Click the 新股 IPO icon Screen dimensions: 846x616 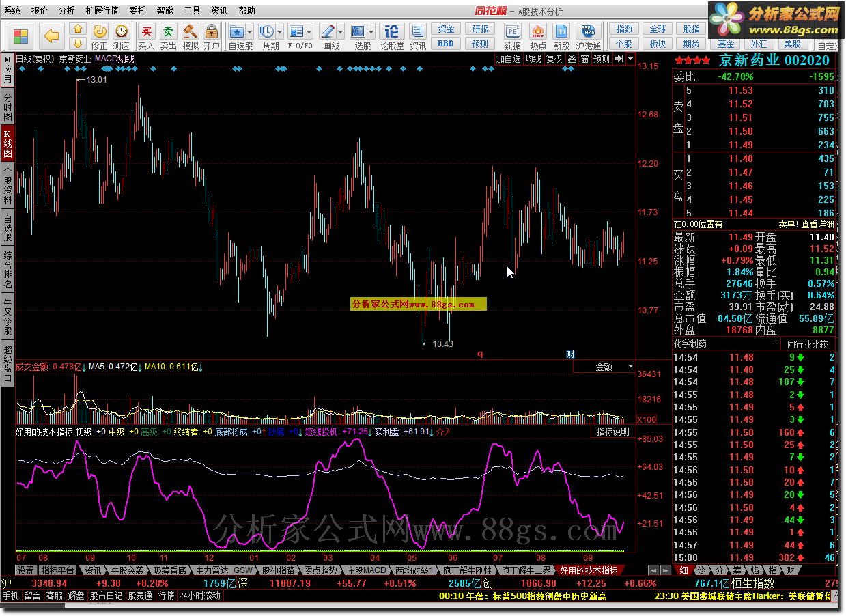tap(562, 31)
